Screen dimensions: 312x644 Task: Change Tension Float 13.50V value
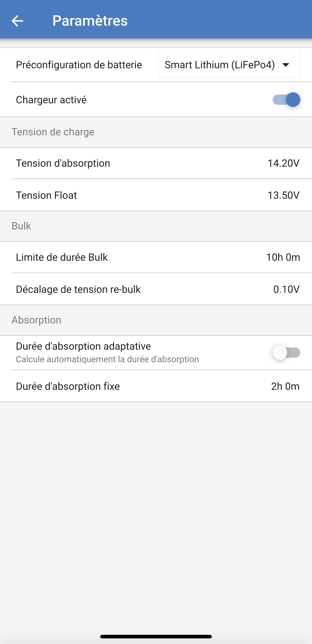[283, 195]
